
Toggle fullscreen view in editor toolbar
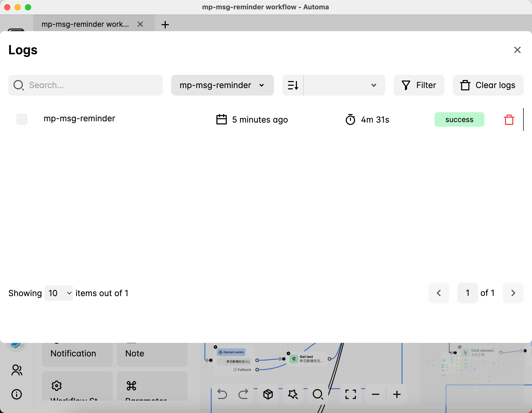350,394
